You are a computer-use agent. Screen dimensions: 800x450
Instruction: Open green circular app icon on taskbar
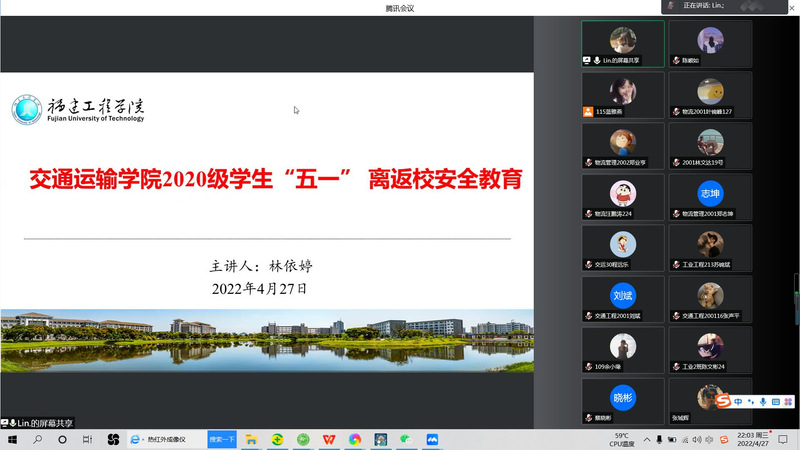pos(303,439)
